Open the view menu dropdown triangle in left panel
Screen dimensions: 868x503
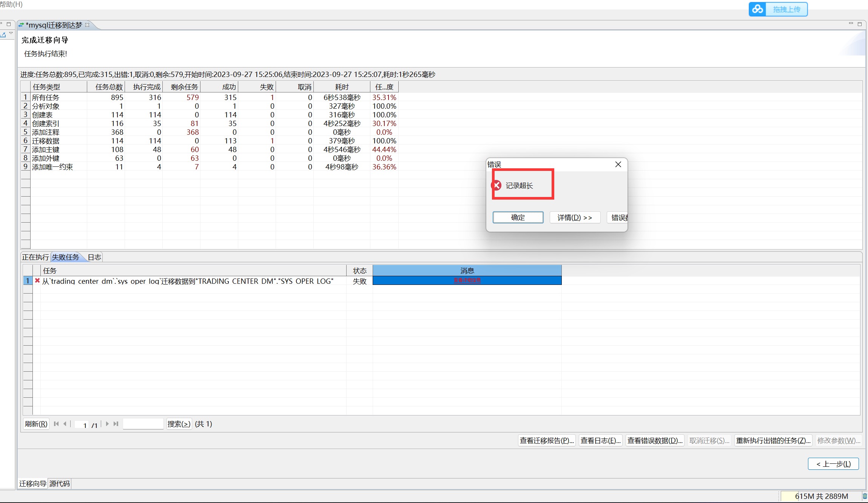tap(11, 33)
